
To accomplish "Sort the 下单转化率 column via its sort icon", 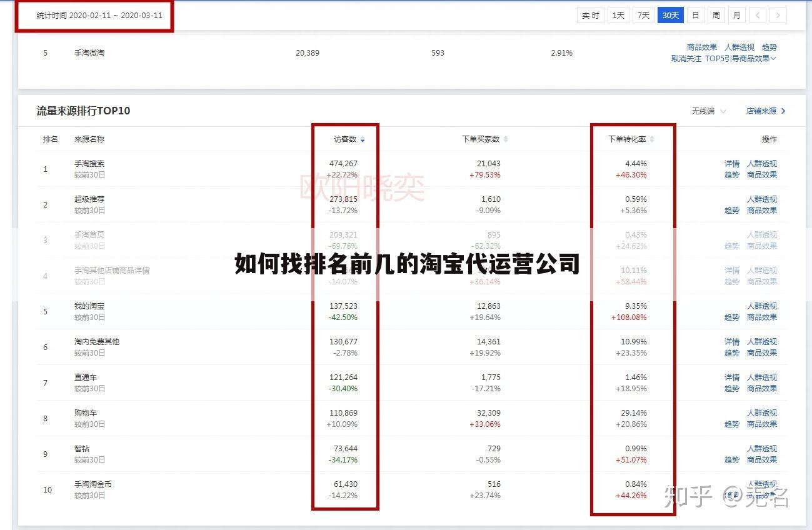I will point(652,139).
